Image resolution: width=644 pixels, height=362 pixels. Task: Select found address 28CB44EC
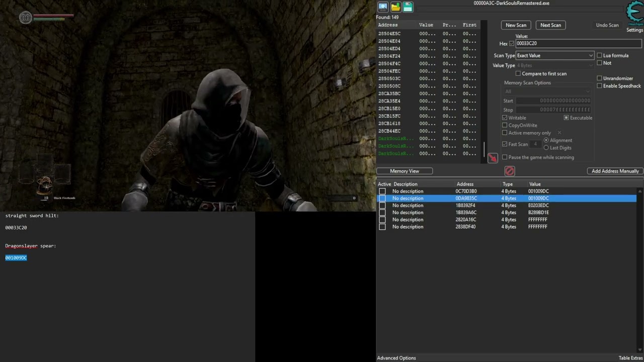pyautogui.click(x=389, y=131)
